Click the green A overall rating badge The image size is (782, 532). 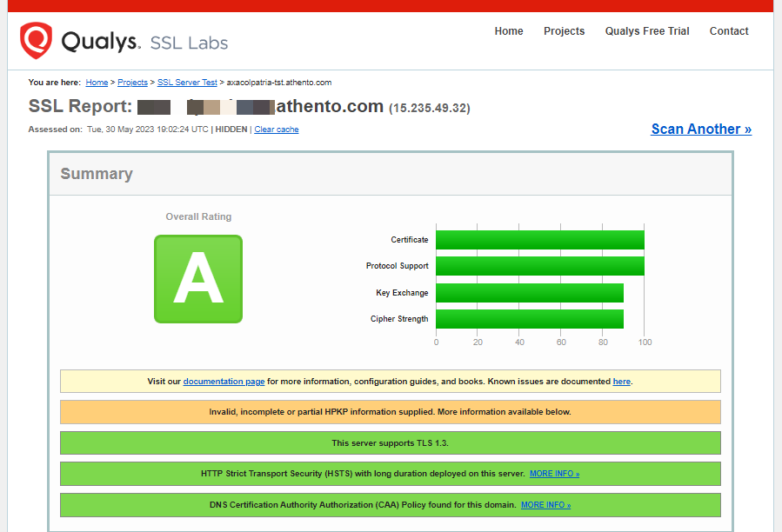tap(198, 279)
